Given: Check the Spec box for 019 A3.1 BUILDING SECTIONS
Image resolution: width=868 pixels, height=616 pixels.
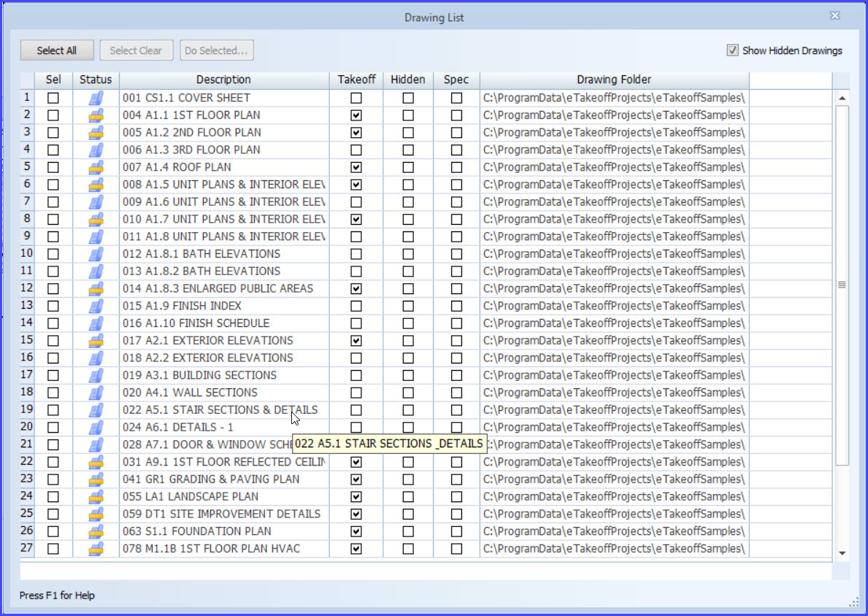Looking at the screenshot, I should coord(456,375).
